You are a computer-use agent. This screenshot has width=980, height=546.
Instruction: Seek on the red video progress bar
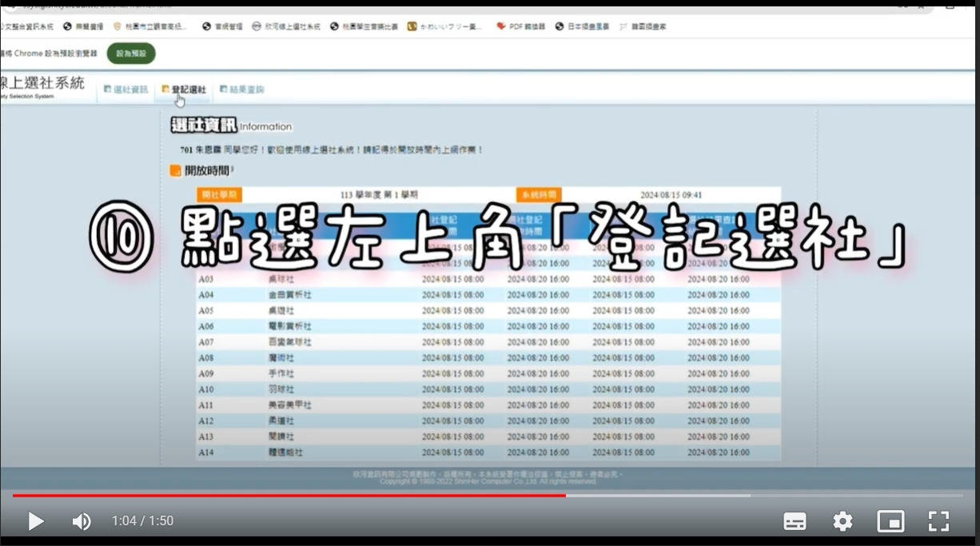(x=289, y=496)
